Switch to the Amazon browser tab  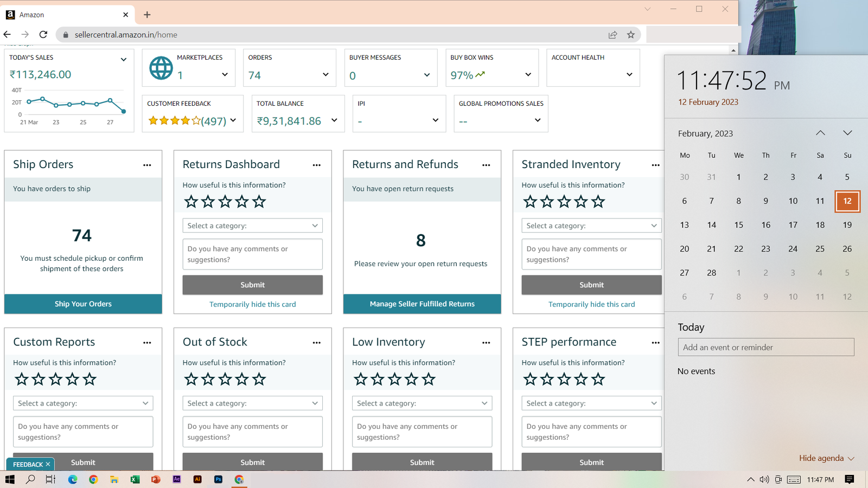tap(65, 15)
